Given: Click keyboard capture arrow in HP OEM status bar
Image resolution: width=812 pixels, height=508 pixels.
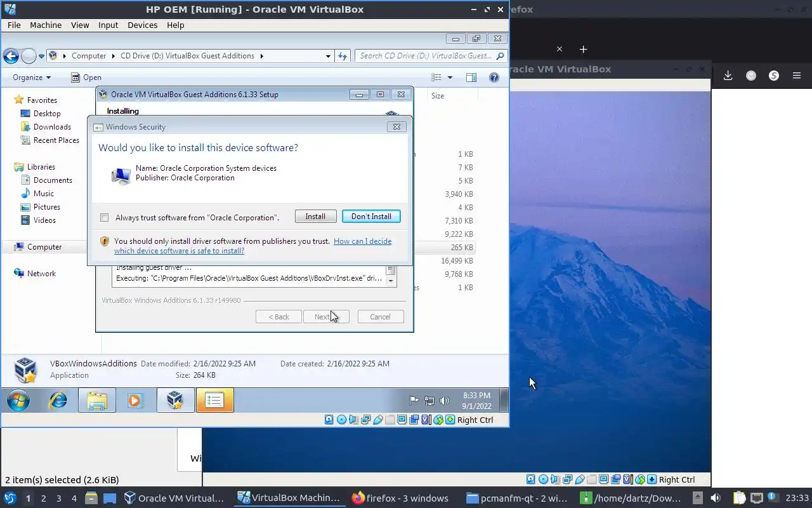Looking at the screenshot, I should [450, 420].
